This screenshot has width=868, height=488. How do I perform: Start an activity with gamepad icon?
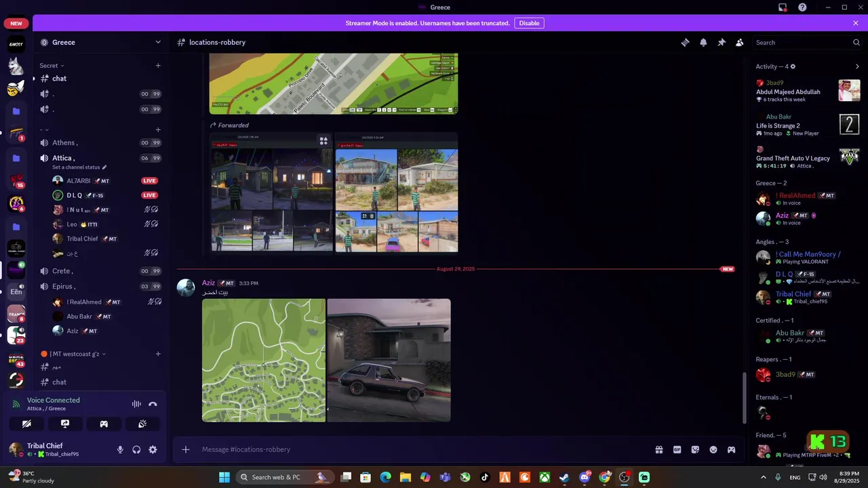[x=104, y=424]
